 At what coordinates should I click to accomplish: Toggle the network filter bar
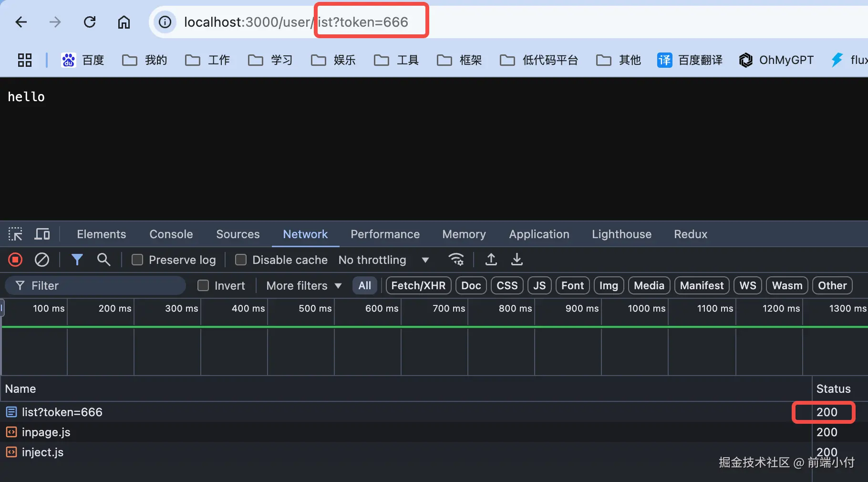coord(77,260)
